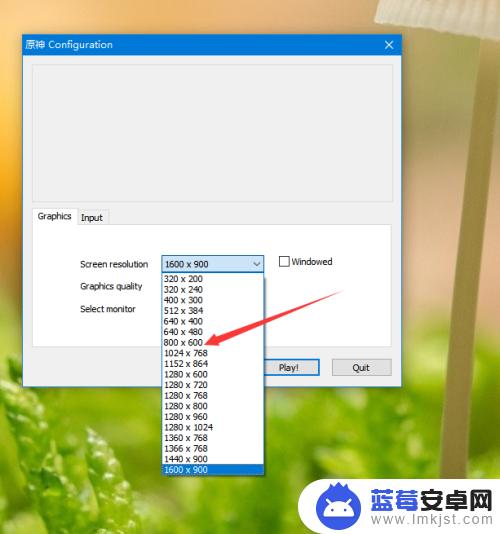
Task: Enable the Windowed checkbox
Action: tap(284, 262)
